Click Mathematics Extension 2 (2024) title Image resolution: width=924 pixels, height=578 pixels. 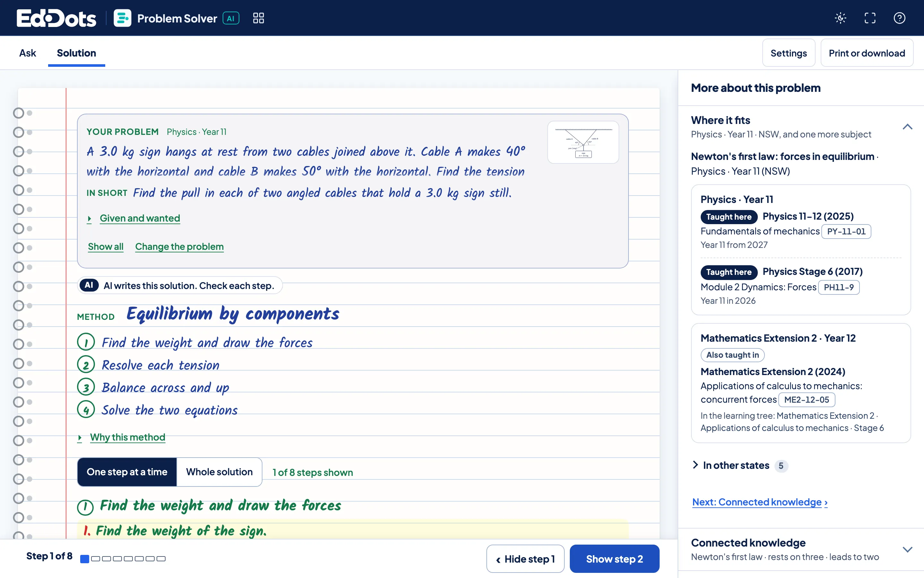pyautogui.click(x=773, y=372)
